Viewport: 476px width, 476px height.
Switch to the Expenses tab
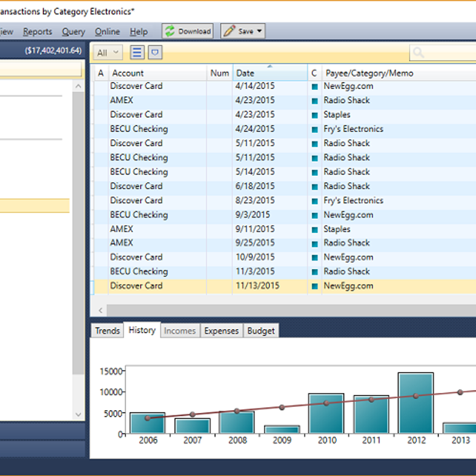[221, 331]
